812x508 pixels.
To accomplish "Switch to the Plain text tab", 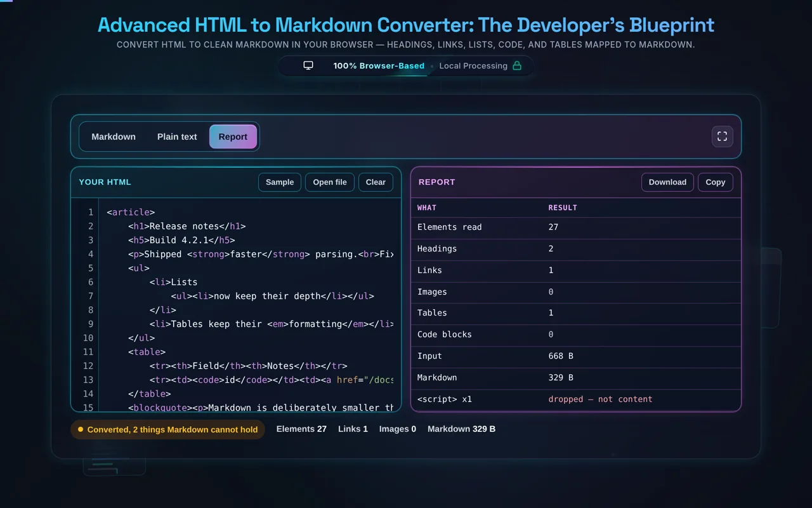I will [x=177, y=137].
